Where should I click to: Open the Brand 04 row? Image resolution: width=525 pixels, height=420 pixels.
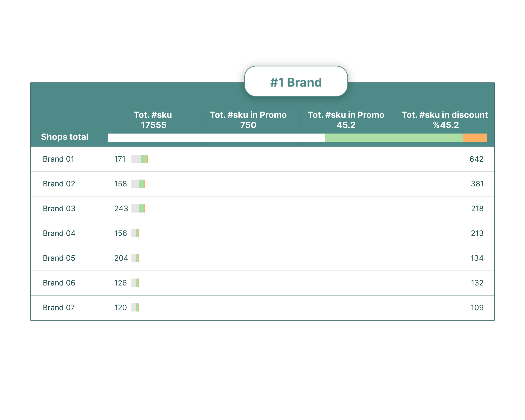pos(59,233)
